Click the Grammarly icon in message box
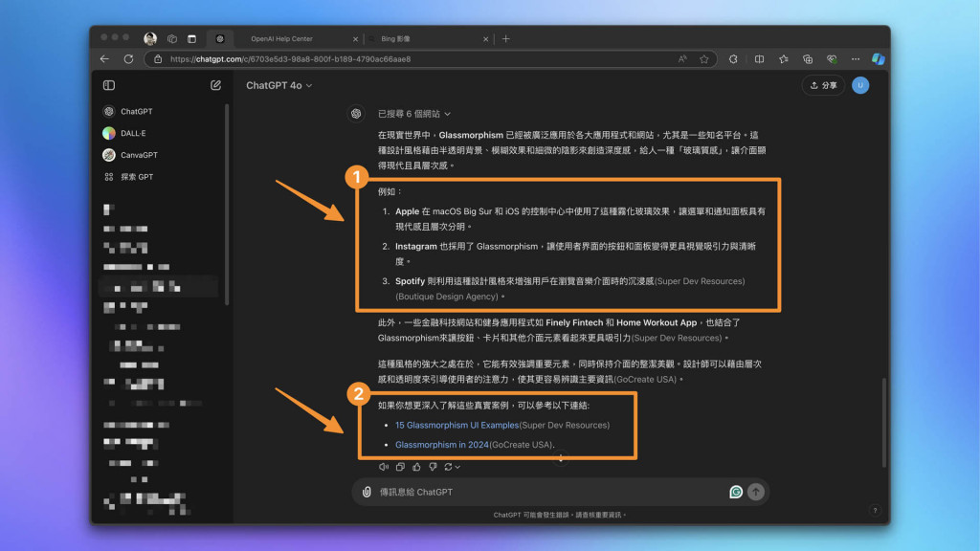 (x=736, y=492)
